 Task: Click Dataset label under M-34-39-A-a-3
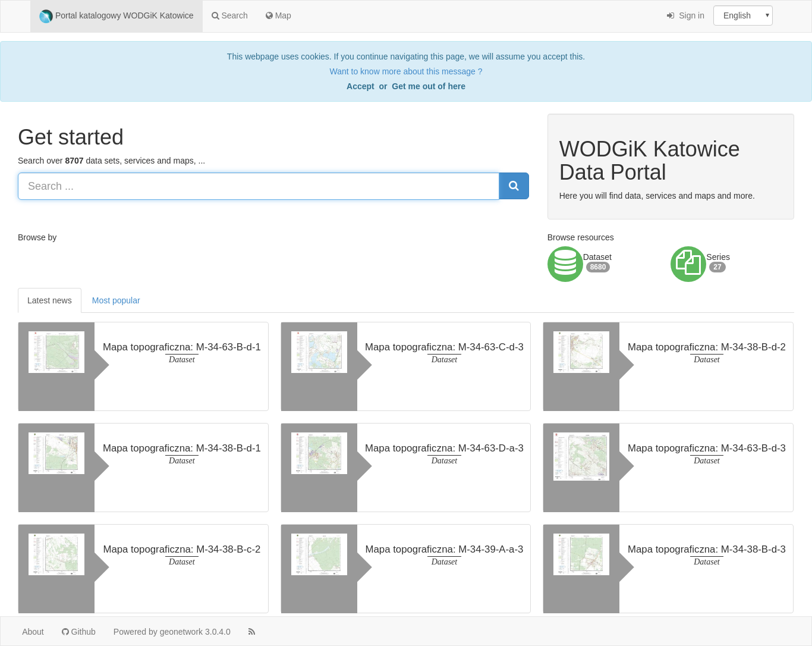tap(444, 562)
